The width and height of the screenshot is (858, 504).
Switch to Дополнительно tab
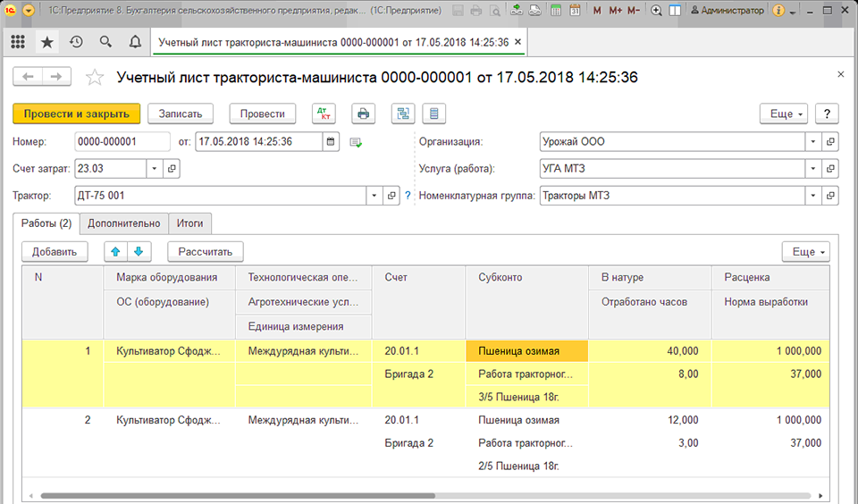point(124,223)
